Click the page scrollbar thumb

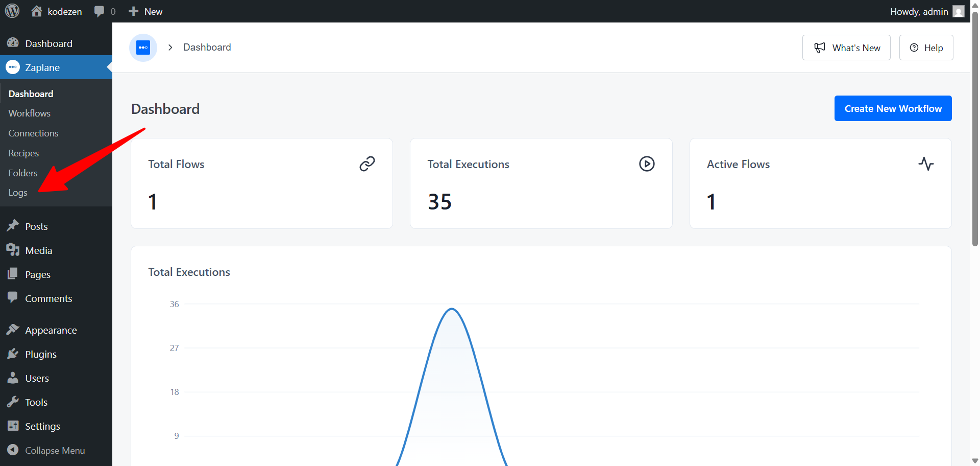(975, 128)
